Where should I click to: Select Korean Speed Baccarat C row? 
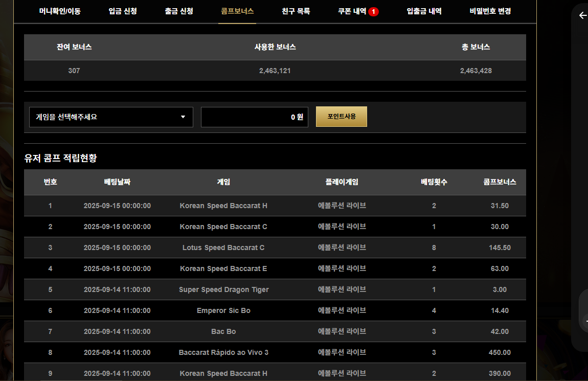275,227
